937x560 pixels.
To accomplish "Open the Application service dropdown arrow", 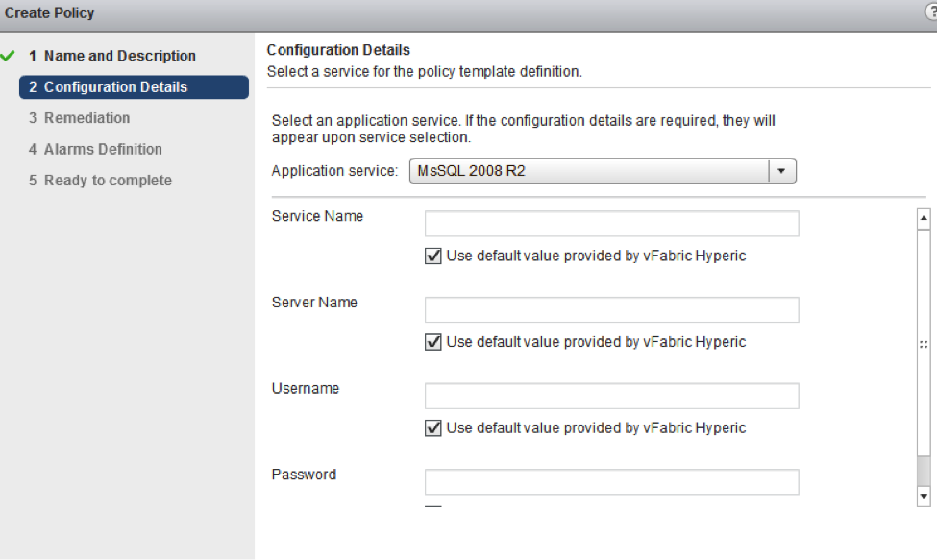I will point(781,171).
